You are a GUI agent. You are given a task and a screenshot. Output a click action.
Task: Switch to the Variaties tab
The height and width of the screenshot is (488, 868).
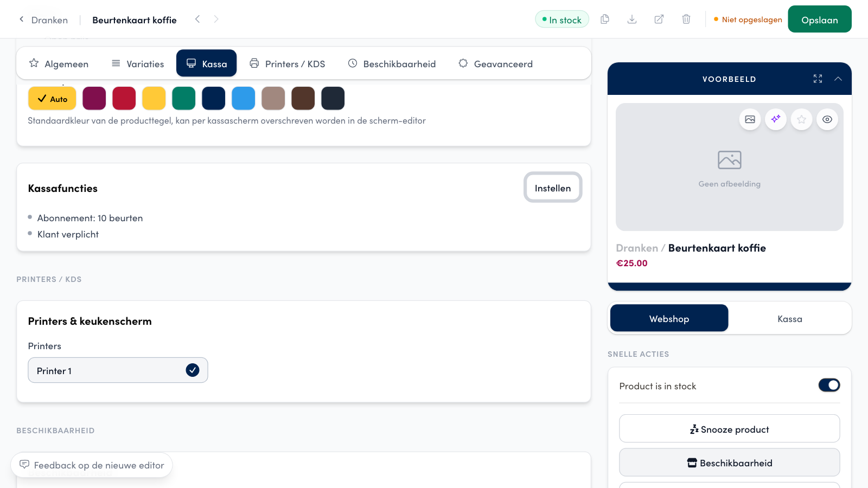pyautogui.click(x=138, y=63)
